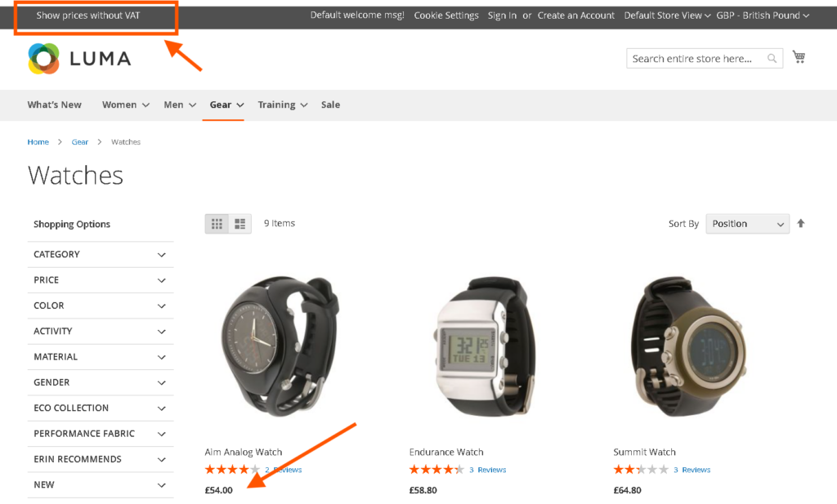The height and width of the screenshot is (504, 837).
Task: Click the LUMA logo
Action: [79, 58]
